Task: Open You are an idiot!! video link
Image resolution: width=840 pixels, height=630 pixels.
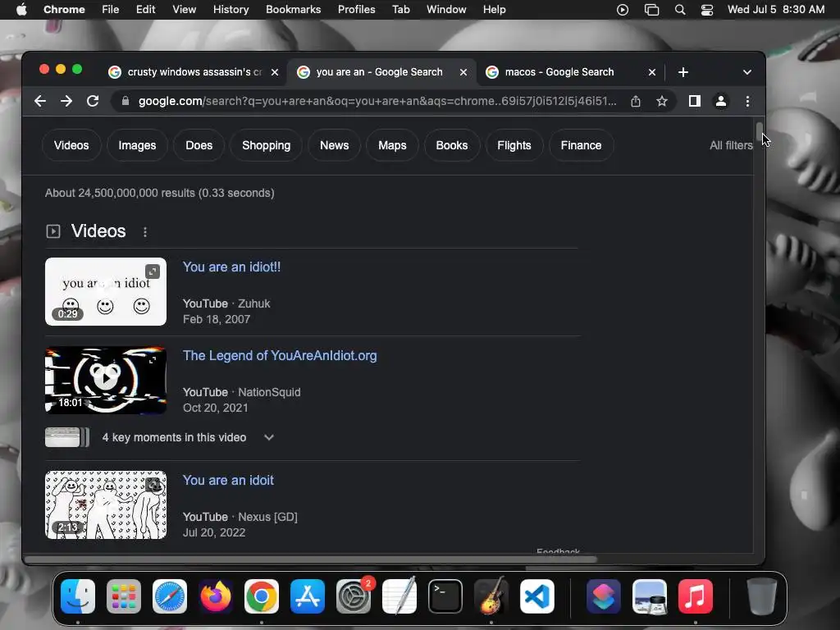Action: (231, 267)
